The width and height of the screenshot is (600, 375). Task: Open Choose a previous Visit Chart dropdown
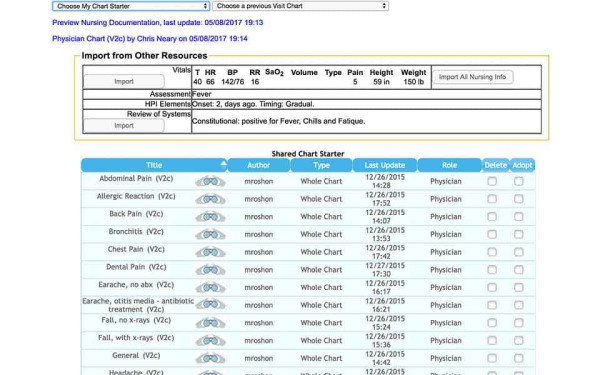(300, 6)
